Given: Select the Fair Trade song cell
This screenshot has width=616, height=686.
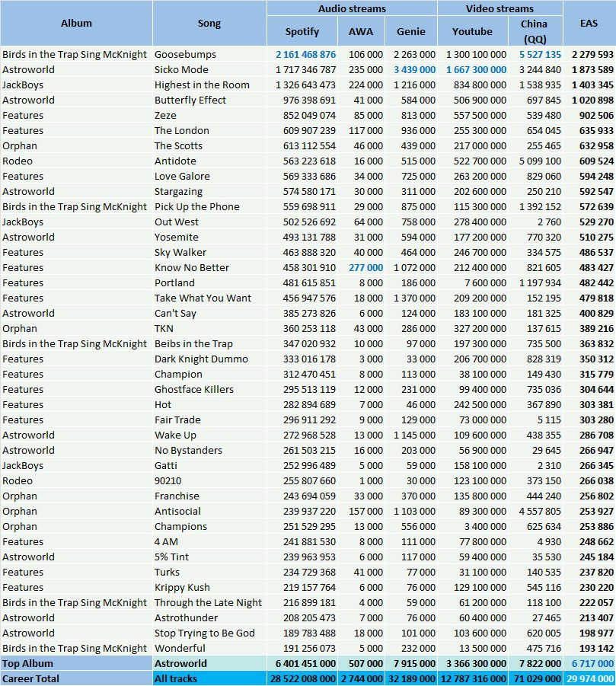Looking at the screenshot, I should tap(209, 420).
